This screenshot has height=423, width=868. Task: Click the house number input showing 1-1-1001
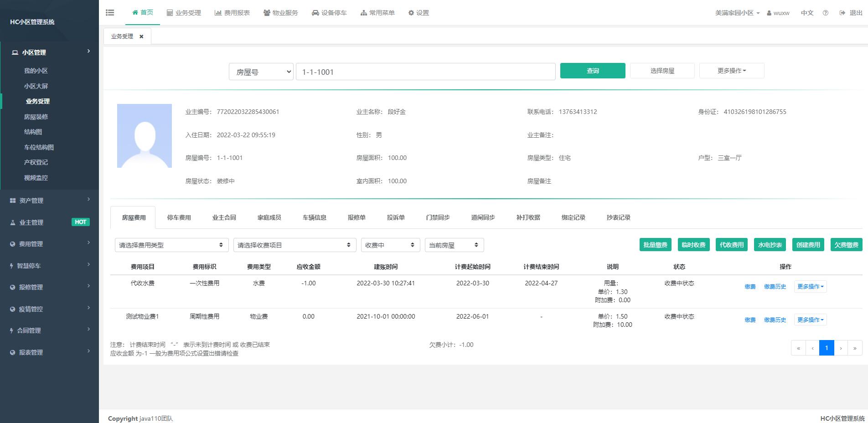pos(425,71)
